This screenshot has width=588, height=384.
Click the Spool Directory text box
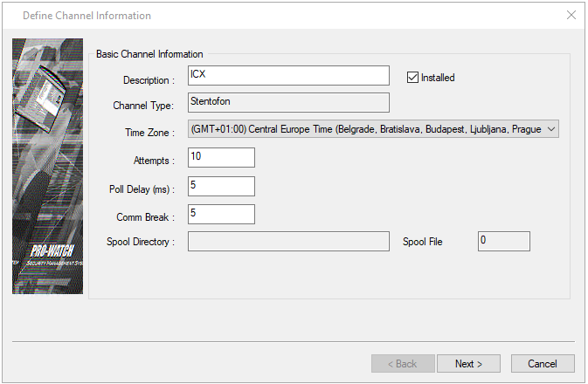(288, 241)
